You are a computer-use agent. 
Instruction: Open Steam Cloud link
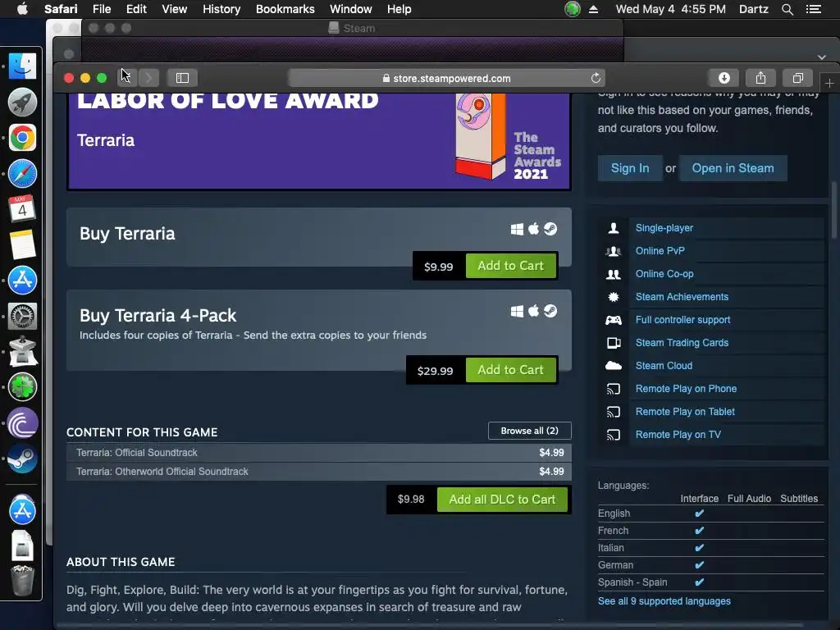pyautogui.click(x=664, y=366)
